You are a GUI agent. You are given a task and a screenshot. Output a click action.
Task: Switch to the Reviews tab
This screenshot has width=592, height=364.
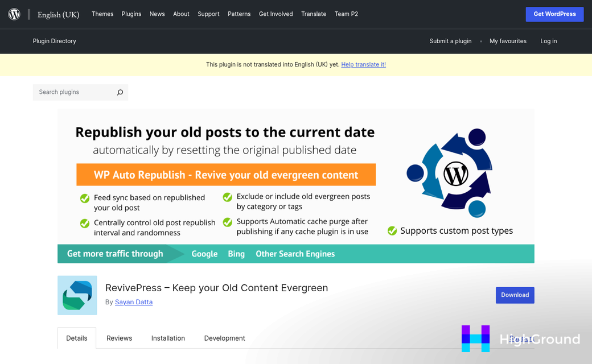pyautogui.click(x=119, y=338)
